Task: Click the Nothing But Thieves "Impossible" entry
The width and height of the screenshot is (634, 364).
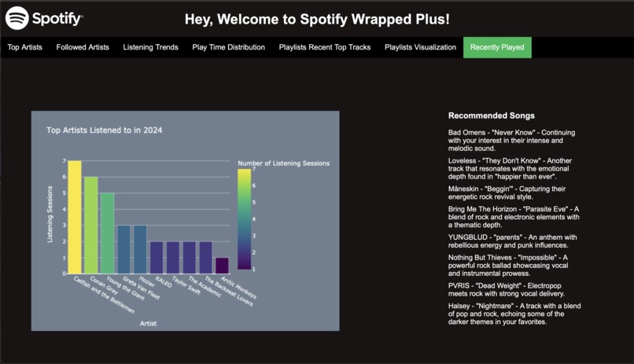Action: tap(508, 266)
